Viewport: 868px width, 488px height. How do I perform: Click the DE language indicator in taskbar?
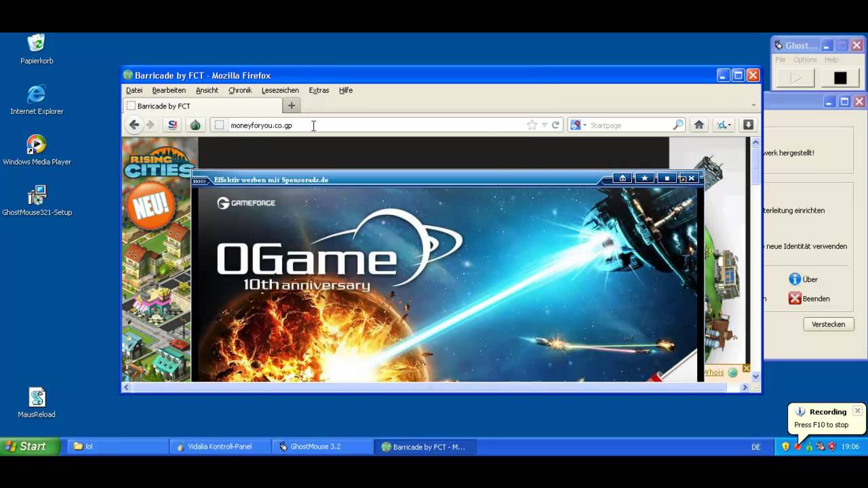756,447
